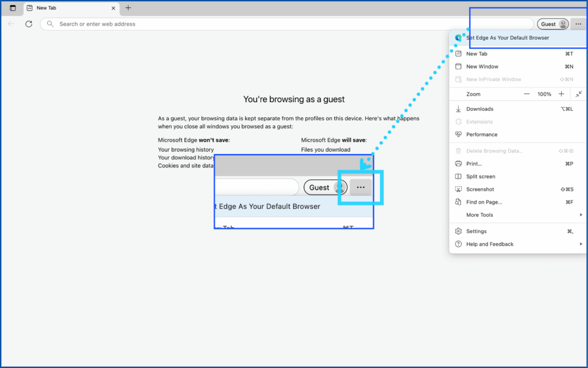Image resolution: width=588 pixels, height=368 pixels.
Task: Click the Guest profile button in toolbar
Action: tap(553, 24)
